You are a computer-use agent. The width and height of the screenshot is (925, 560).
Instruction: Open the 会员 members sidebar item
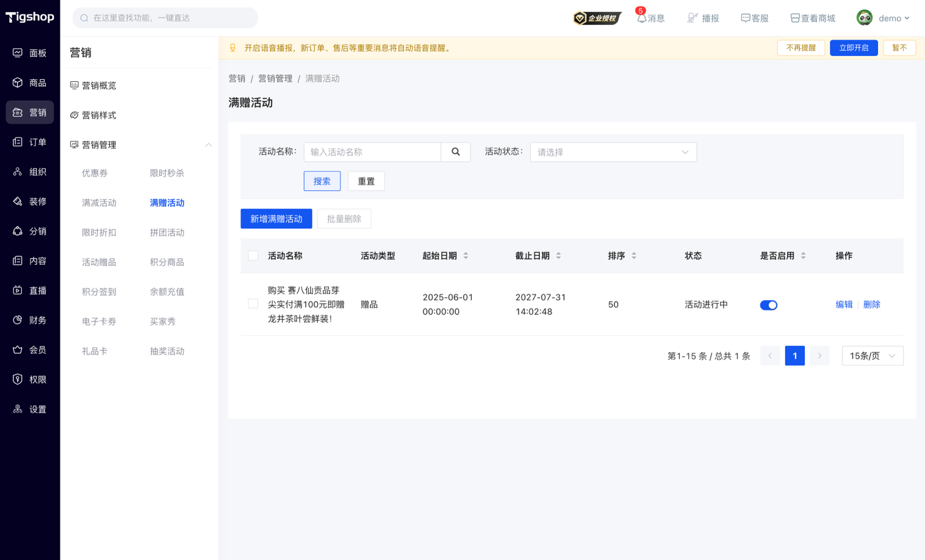[30, 350]
